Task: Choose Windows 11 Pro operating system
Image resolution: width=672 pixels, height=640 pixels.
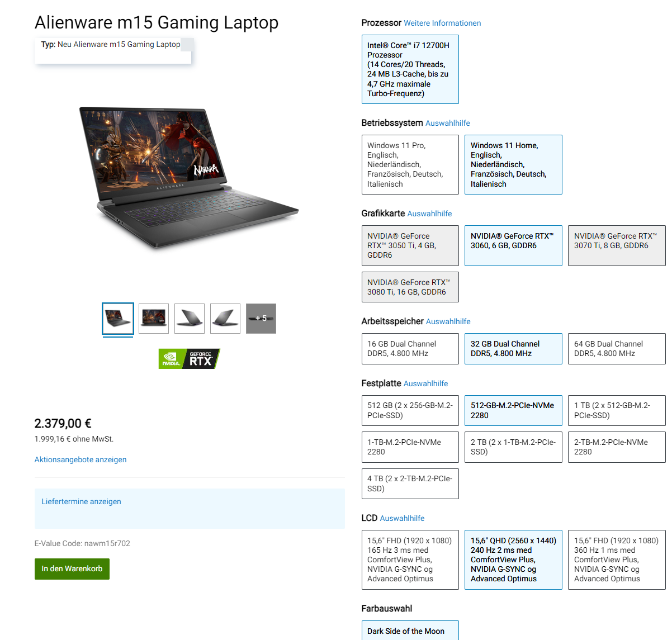Action: 410,165
